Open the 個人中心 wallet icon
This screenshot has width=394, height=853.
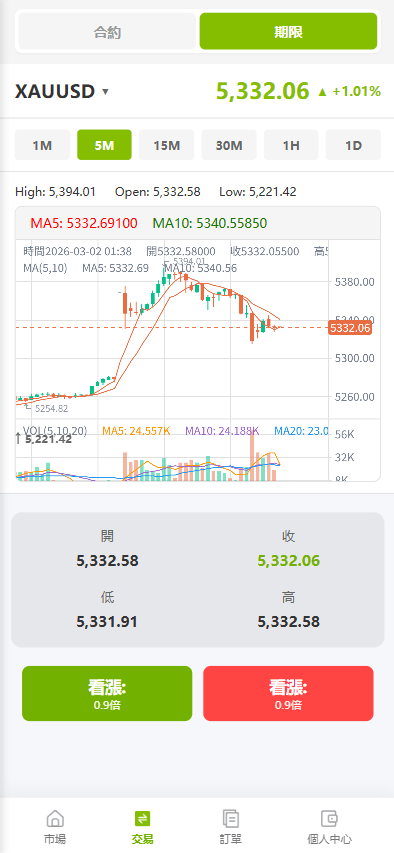click(x=329, y=818)
